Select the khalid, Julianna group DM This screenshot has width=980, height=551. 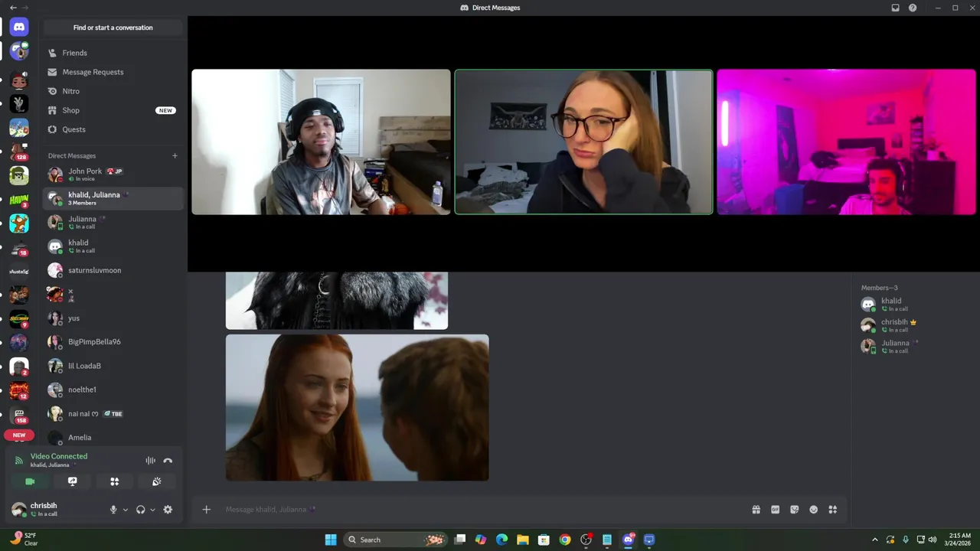pos(113,198)
